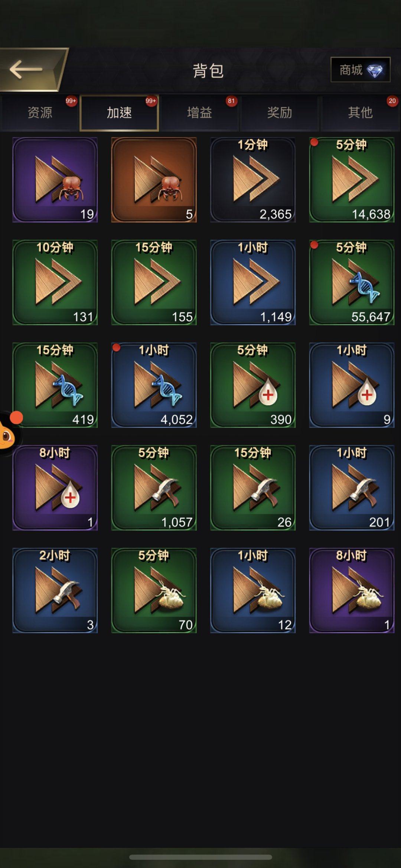The height and width of the screenshot is (868, 401).
Task: Open the 商城 diamond shop
Action: pos(360,69)
